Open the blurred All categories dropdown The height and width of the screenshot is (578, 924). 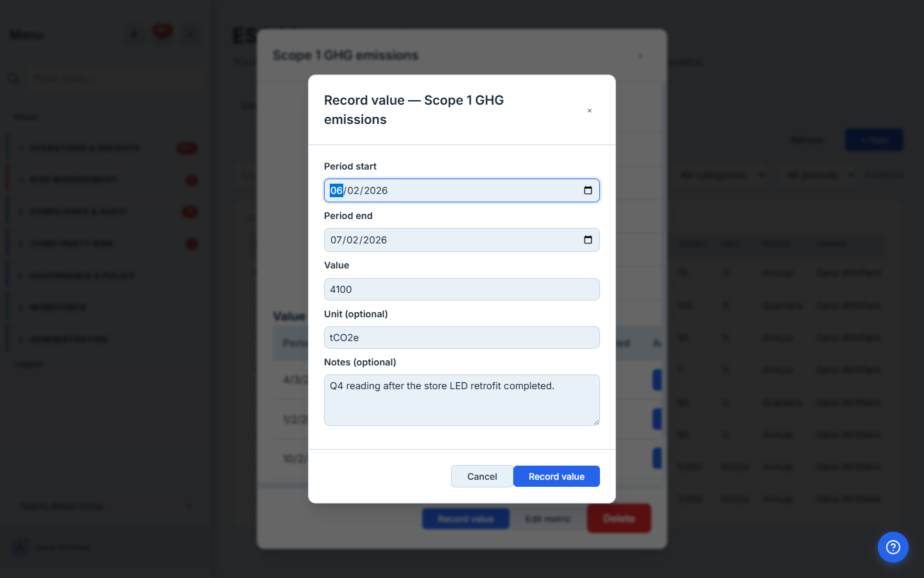722,175
